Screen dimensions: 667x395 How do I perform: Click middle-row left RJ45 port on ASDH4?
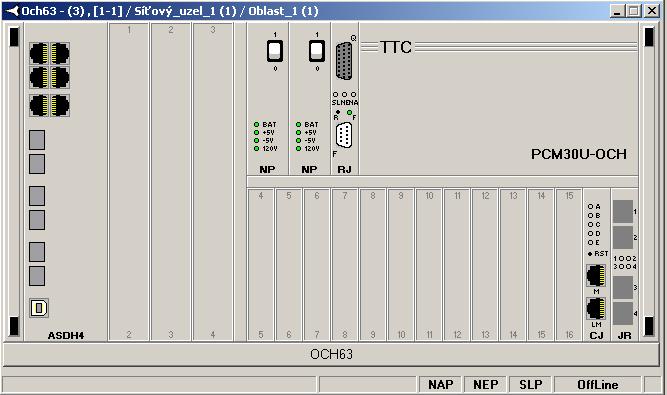pos(39,77)
